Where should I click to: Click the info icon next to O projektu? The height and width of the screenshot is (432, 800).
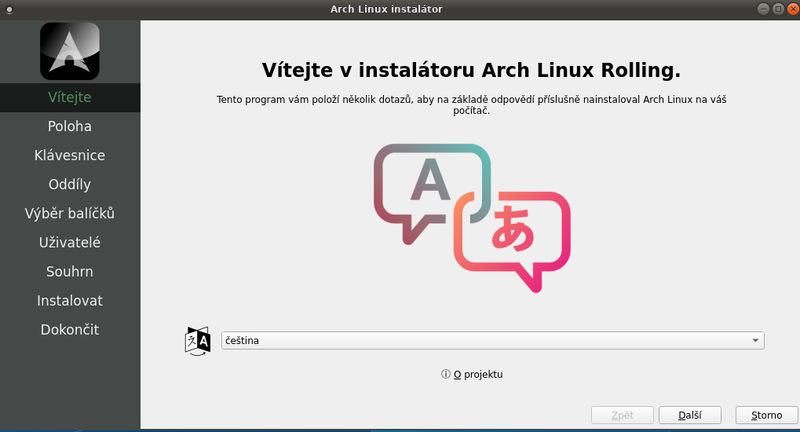[446, 374]
